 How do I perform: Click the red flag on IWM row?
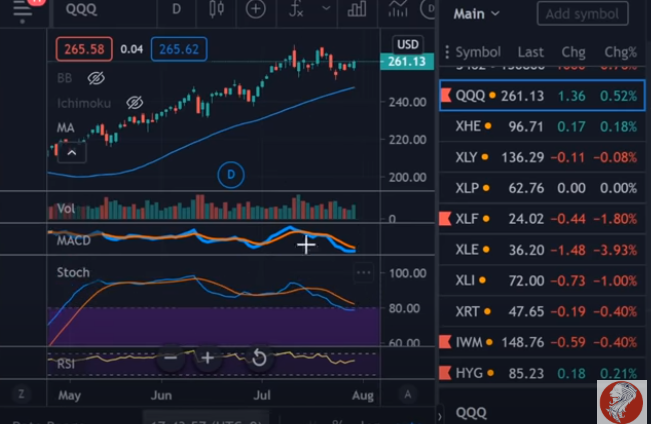[x=445, y=342]
